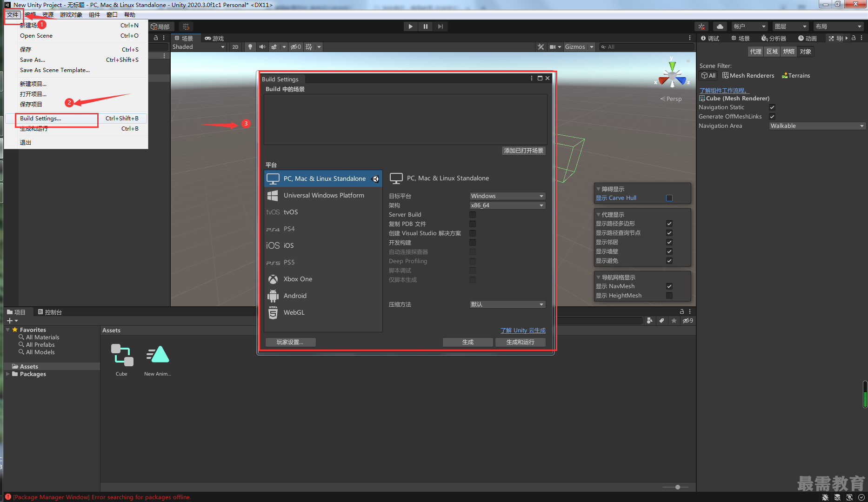Select the WebGL platform

(323, 312)
